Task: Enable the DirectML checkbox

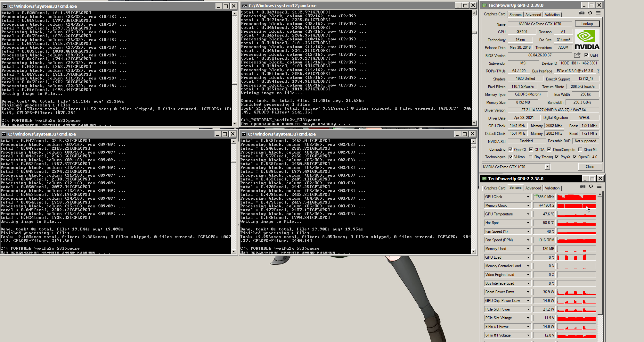Action: (580, 149)
